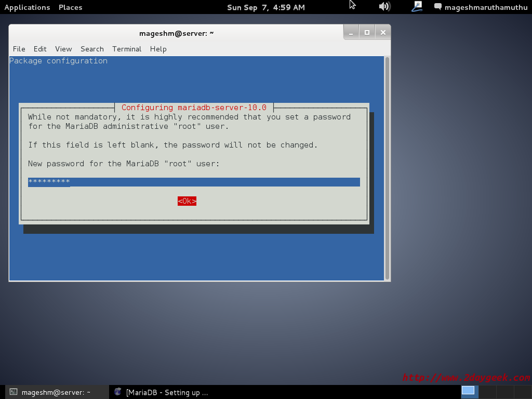The width and height of the screenshot is (532, 399).
Task: Switch to MariaDB - Setting up taskbar window
Action: [166, 392]
